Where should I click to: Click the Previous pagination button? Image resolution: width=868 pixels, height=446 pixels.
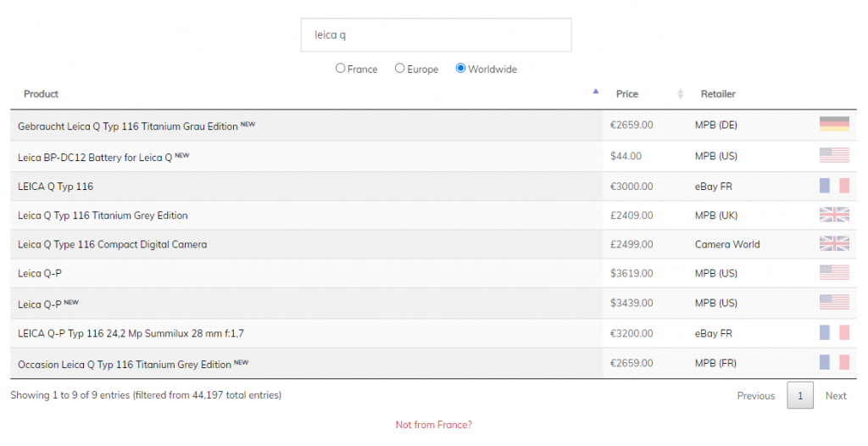click(x=755, y=396)
